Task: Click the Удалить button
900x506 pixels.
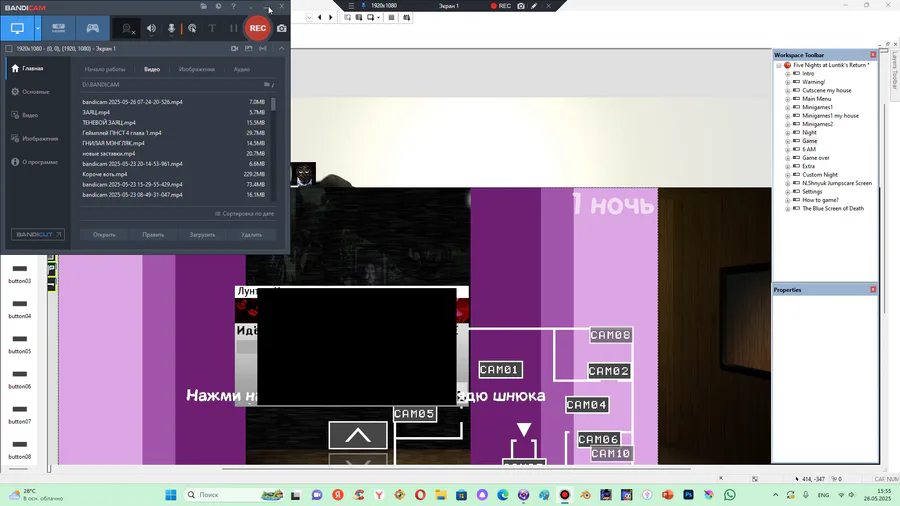Action: [x=251, y=235]
